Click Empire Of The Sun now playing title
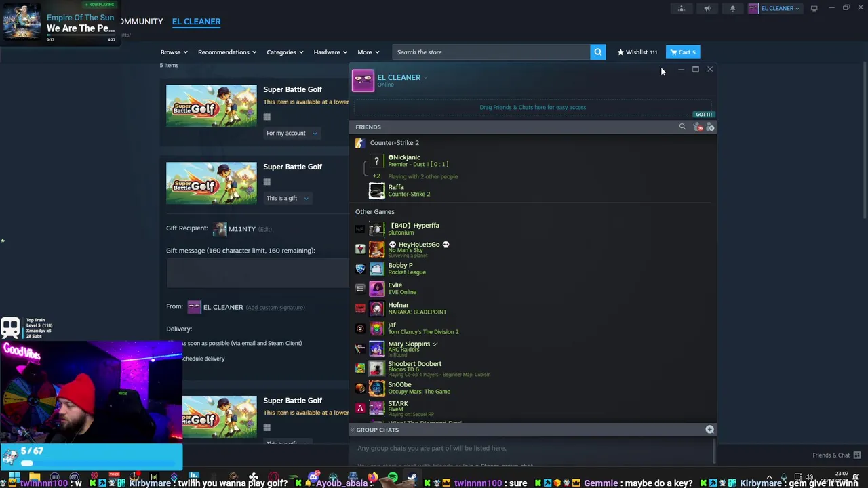 coord(80,18)
